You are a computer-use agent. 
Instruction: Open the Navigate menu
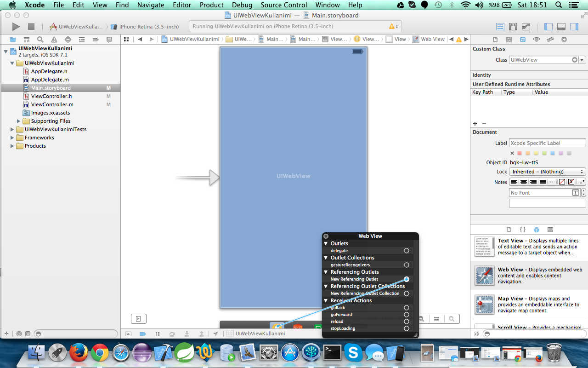151,5
